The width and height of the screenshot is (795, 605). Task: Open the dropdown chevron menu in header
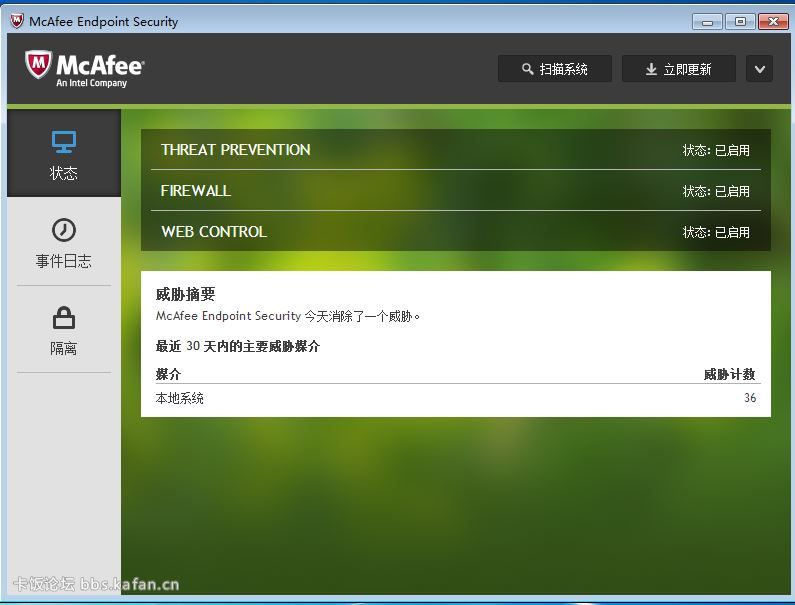point(759,68)
